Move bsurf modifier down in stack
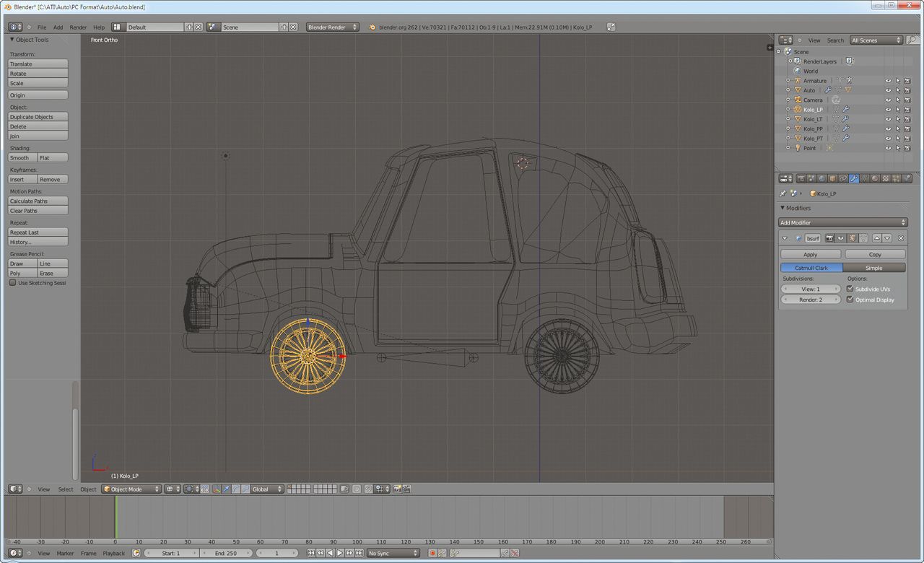The image size is (924, 563). tap(887, 238)
